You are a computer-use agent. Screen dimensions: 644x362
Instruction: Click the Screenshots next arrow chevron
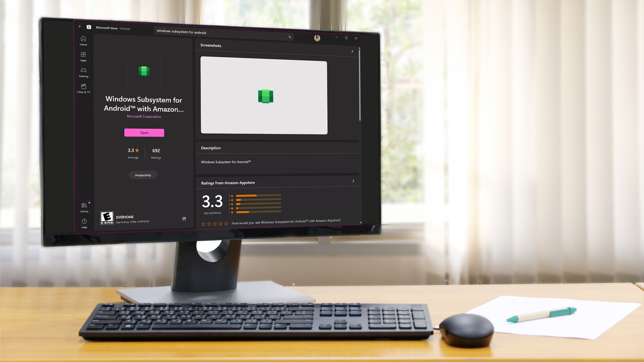(352, 51)
